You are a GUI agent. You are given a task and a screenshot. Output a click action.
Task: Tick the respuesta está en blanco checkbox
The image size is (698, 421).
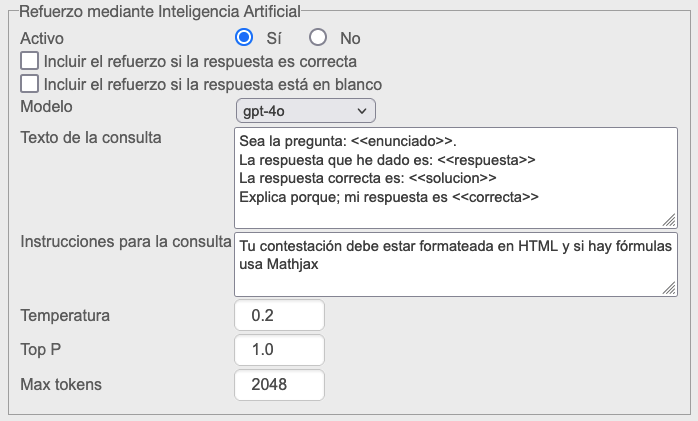pos(30,84)
